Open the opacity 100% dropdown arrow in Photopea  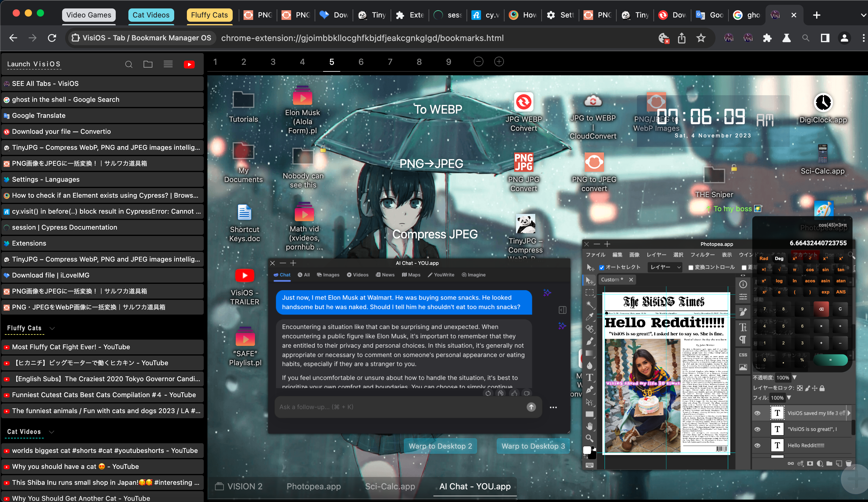click(x=794, y=377)
